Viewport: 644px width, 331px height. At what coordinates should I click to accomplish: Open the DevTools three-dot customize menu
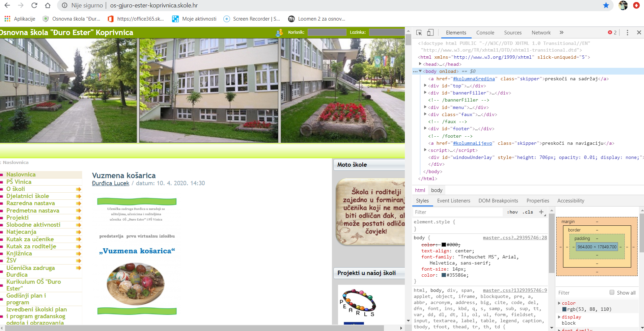(x=627, y=32)
